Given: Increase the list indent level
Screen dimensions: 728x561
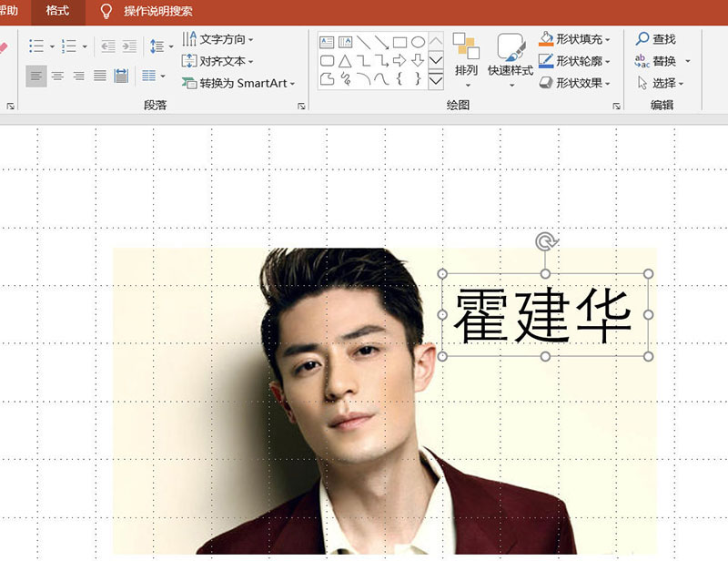Looking at the screenshot, I should coord(129,46).
